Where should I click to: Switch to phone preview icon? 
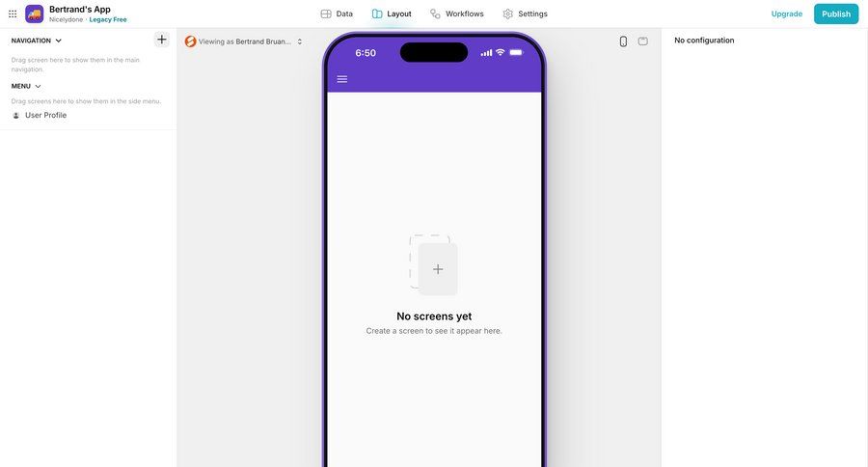(x=623, y=41)
